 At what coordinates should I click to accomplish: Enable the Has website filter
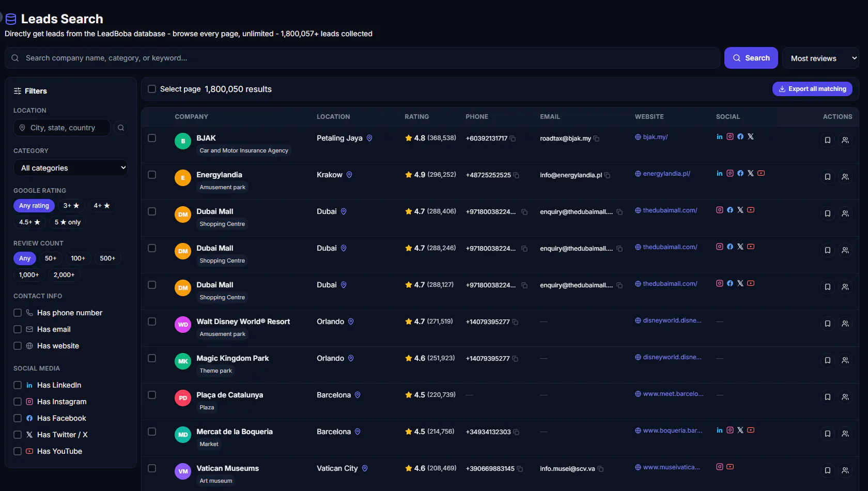click(18, 346)
